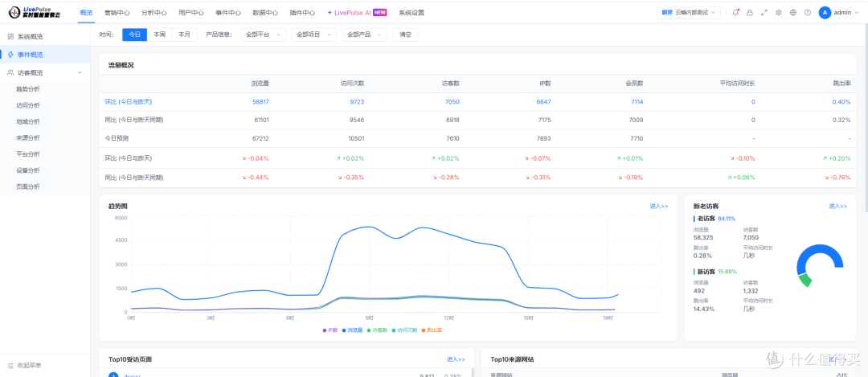Click the 7114 member count value
The width and height of the screenshot is (868, 377).
pos(637,102)
